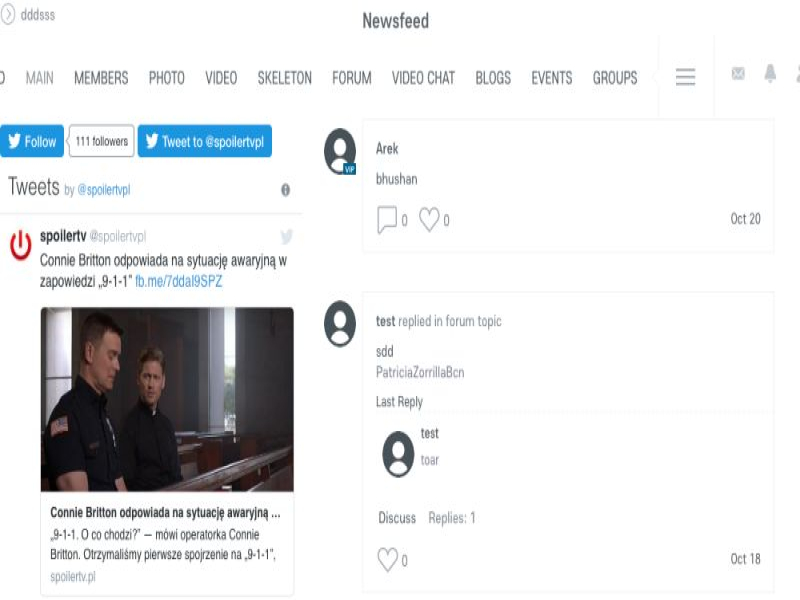This screenshot has width=800, height=600.
Task: Open the MEMBERS menu item
Action: coord(101,78)
